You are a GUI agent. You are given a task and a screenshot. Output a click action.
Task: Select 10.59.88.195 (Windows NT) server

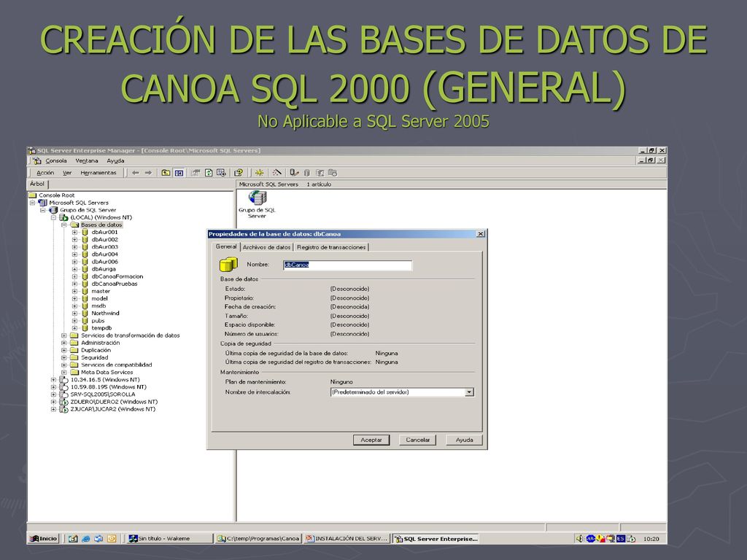(x=109, y=387)
